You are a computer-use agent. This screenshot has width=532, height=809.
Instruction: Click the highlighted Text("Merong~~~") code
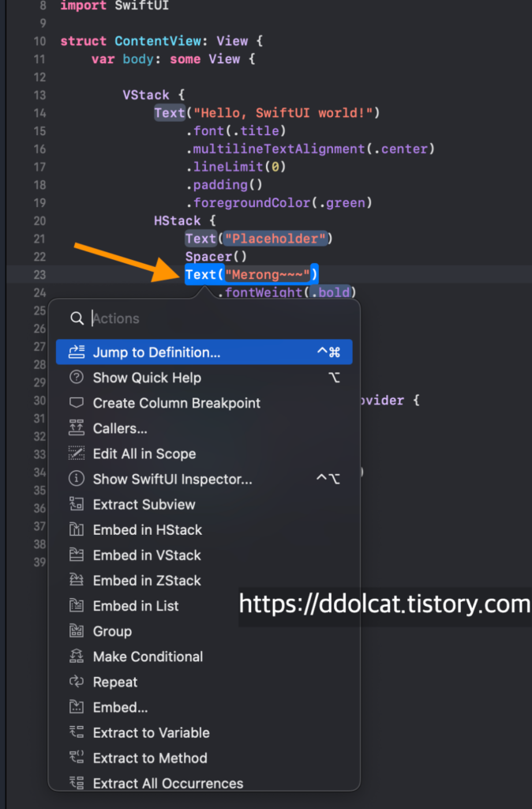pyautogui.click(x=251, y=274)
